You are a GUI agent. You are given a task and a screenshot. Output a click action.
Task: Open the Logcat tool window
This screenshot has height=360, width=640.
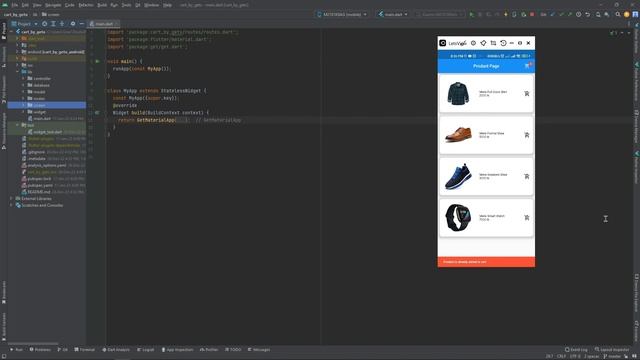pyautogui.click(x=146, y=350)
